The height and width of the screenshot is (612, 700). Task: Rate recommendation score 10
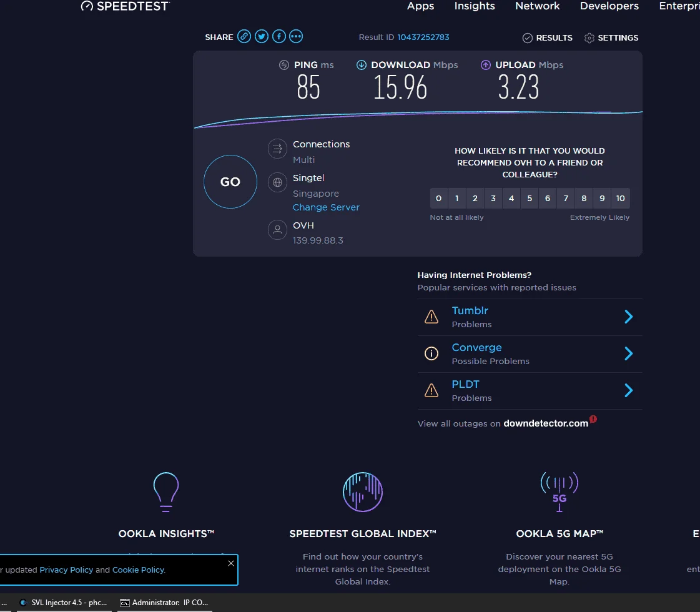[x=621, y=198]
